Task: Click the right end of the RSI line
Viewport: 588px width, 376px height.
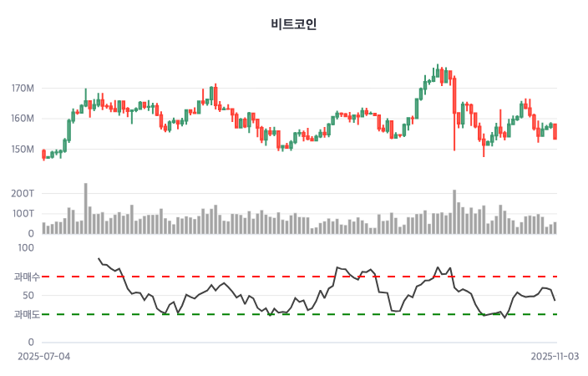Action: click(555, 300)
